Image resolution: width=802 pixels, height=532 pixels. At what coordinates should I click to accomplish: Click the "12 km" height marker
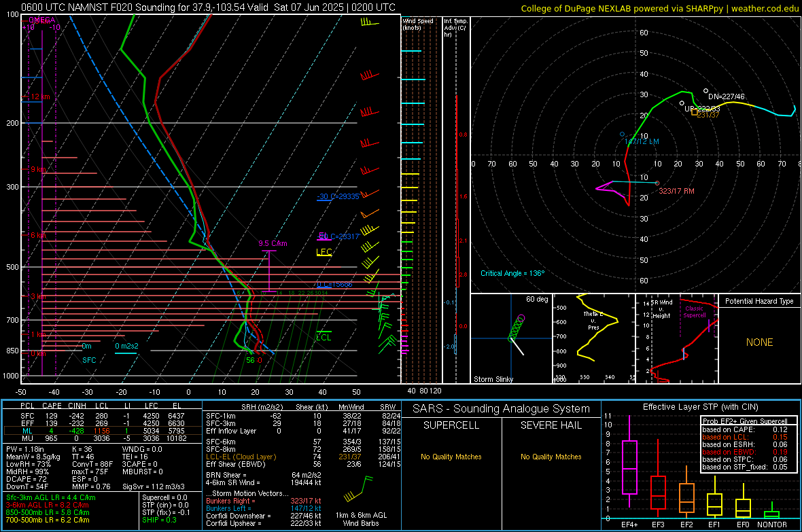[40, 96]
